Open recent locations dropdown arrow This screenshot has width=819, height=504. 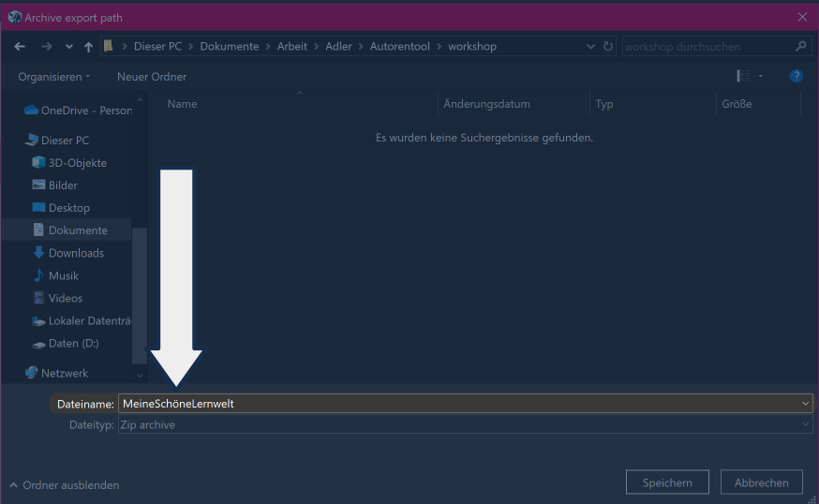coord(69,46)
